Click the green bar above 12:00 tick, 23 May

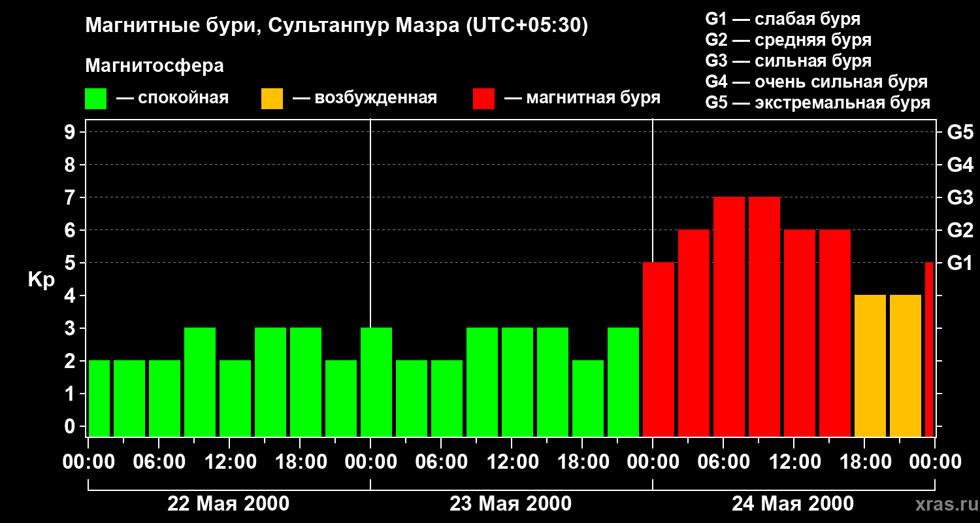point(517,382)
